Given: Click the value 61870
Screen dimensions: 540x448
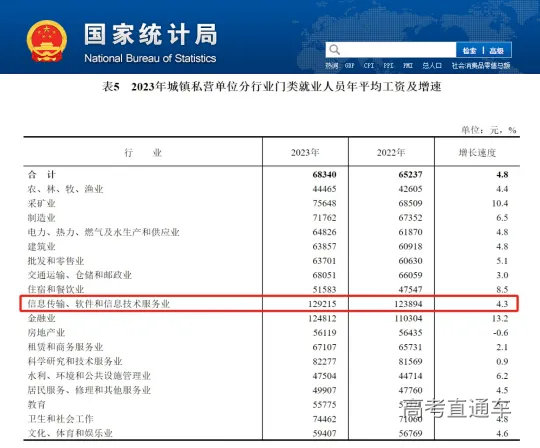Looking at the screenshot, I should [410, 232].
